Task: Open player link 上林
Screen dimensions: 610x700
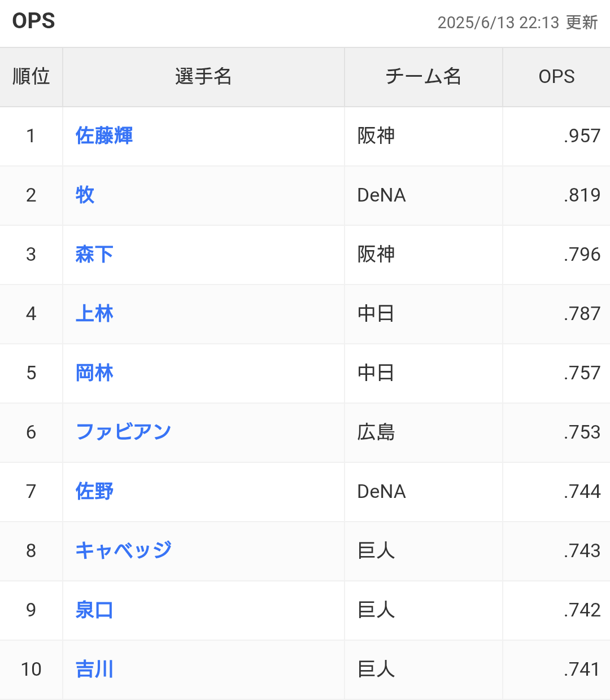Action: pos(94,314)
